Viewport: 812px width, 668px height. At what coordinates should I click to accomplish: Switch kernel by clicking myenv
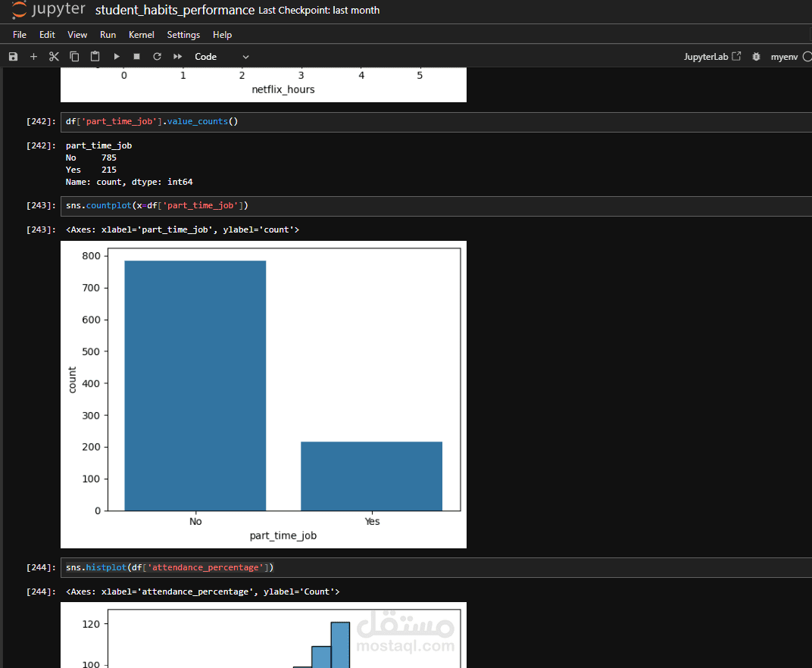click(x=784, y=57)
